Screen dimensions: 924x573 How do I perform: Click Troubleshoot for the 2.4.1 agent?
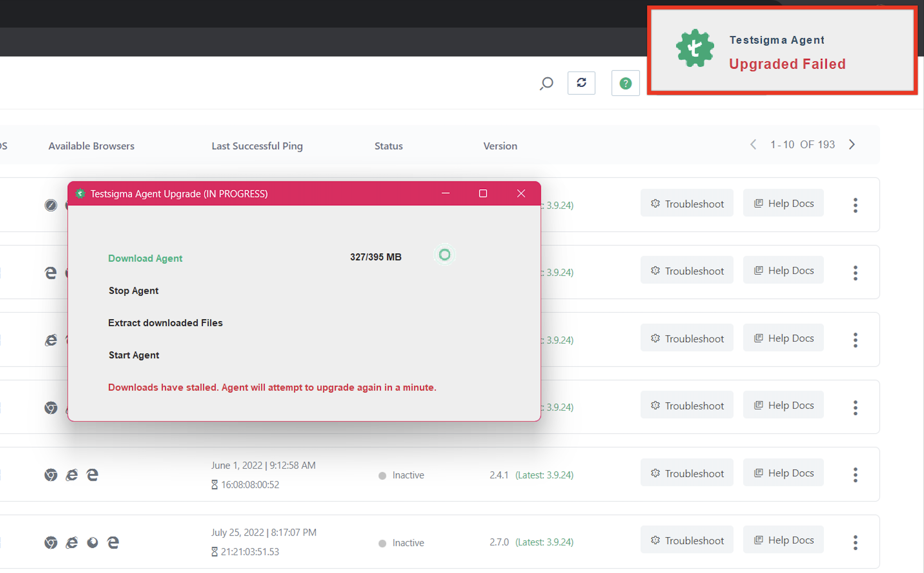pyautogui.click(x=687, y=473)
